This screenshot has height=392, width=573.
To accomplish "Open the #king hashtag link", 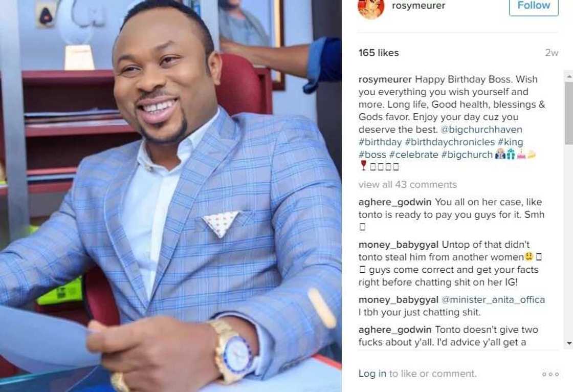I will point(510,142).
